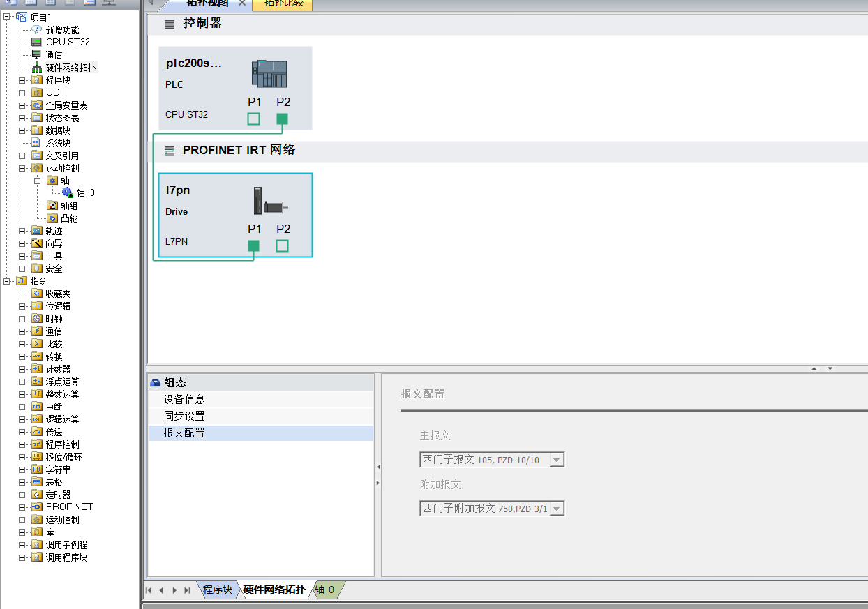Screen dimensions: 868x609
Task: Click the PROFINET IRT 网络 section icon
Action: tap(169, 151)
